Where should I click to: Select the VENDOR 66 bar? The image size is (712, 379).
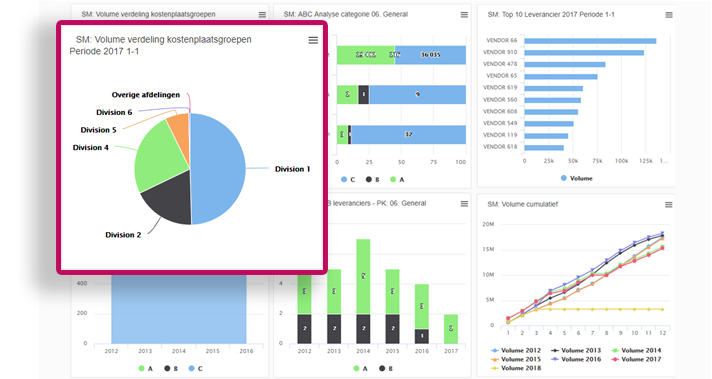click(590, 41)
